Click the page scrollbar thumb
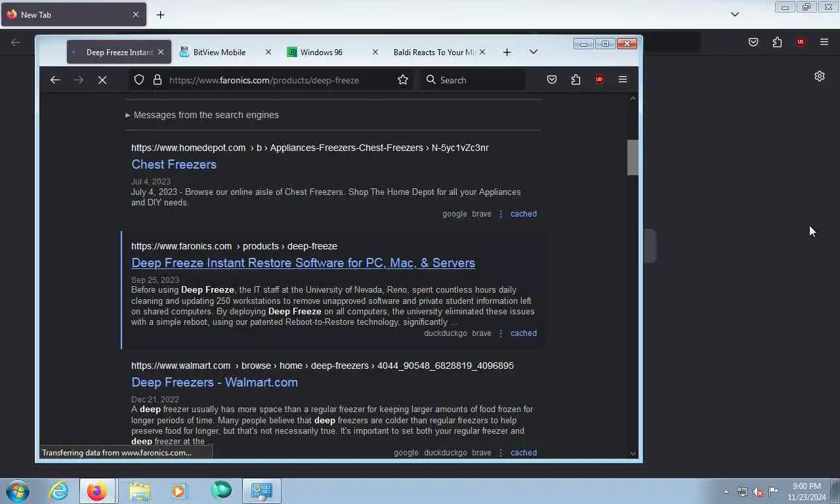 [633, 157]
